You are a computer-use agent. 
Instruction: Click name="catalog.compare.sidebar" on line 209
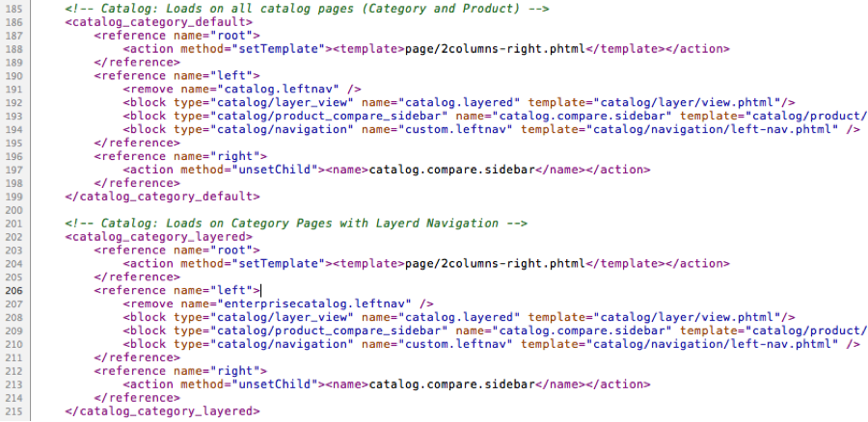564,330
